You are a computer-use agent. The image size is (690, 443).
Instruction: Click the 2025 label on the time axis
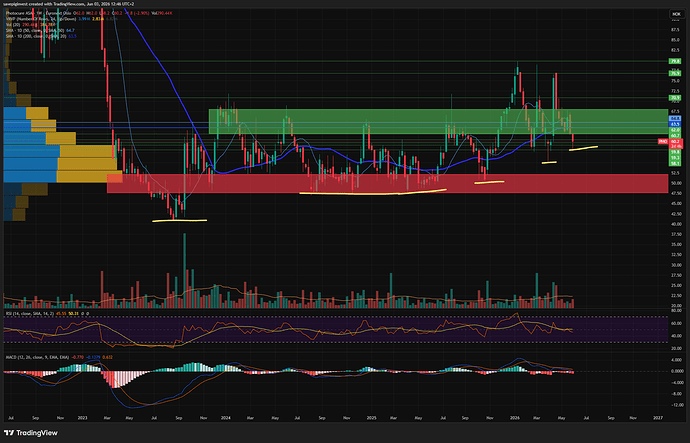[x=371, y=418]
